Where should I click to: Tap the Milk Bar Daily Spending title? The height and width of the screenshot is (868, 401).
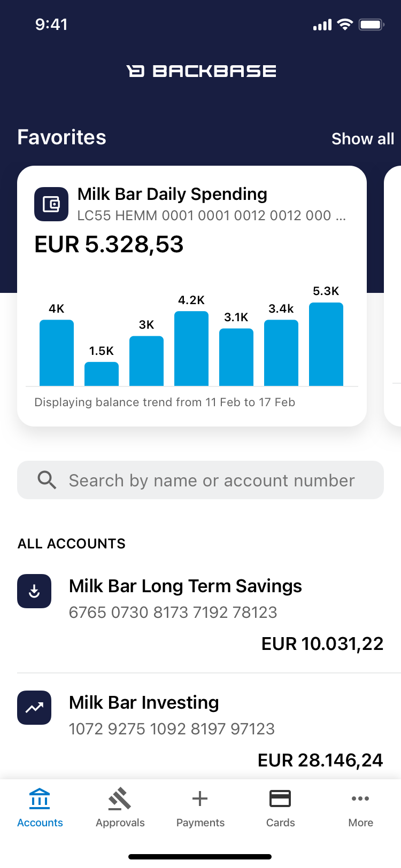point(172,195)
